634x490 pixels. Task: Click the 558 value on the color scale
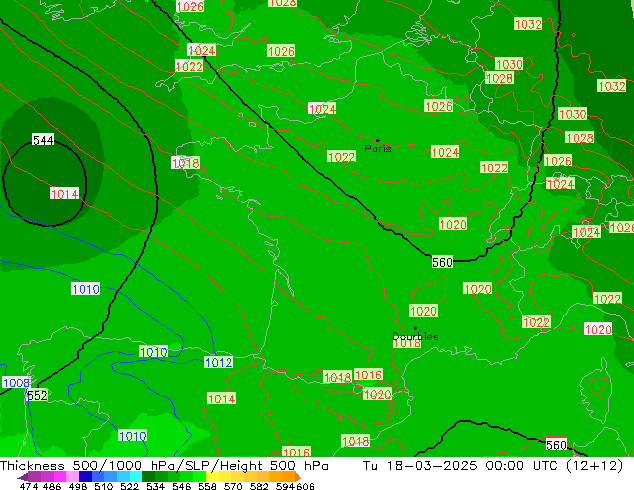pyautogui.click(x=207, y=486)
